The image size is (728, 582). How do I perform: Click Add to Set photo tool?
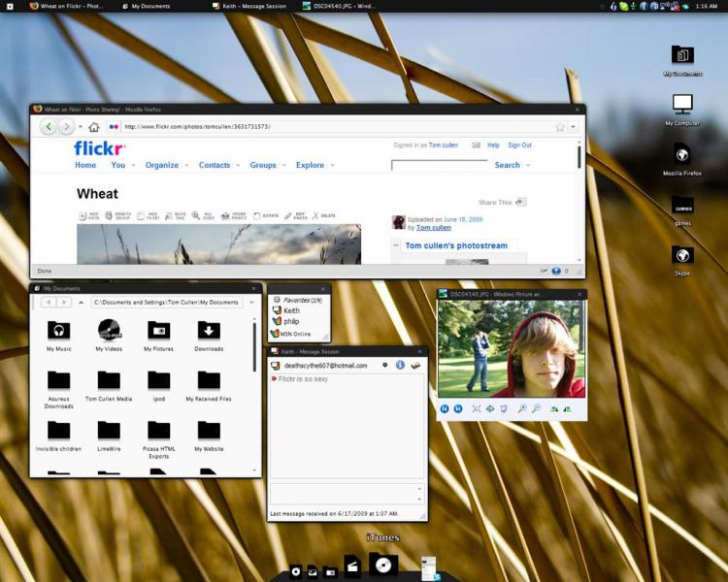pyautogui.click(x=149, y=215)
